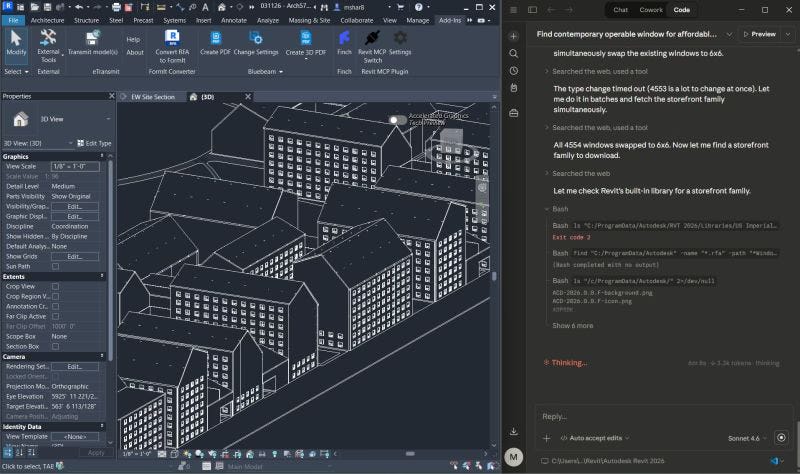Click 'Show 6 more' in Claude output
Viewport: 800px width, 474px height.
572,326
